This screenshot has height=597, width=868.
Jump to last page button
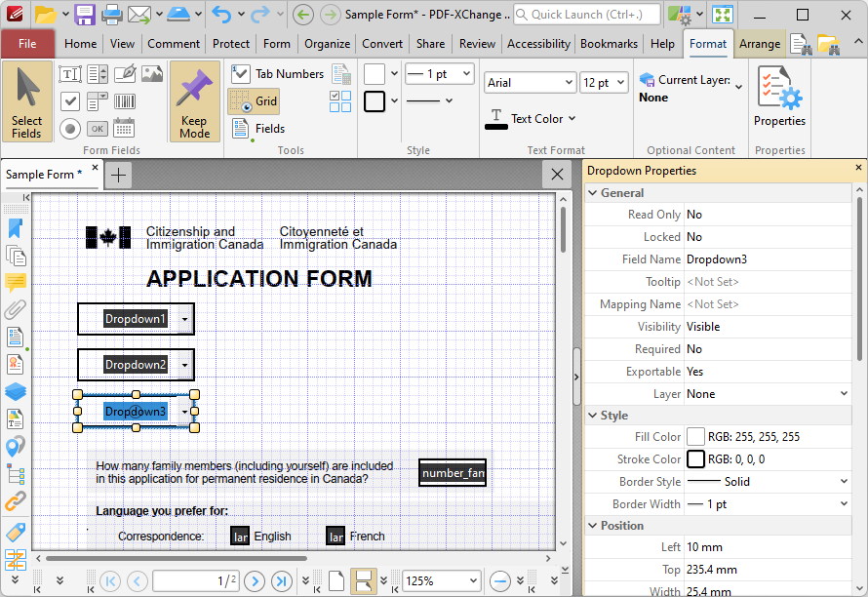click(282, 581)
